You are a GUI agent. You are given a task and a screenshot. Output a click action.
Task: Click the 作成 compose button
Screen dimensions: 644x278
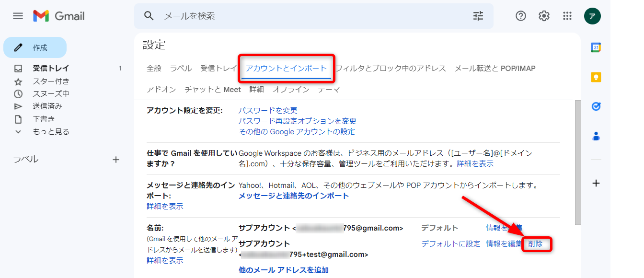[35, 47]
